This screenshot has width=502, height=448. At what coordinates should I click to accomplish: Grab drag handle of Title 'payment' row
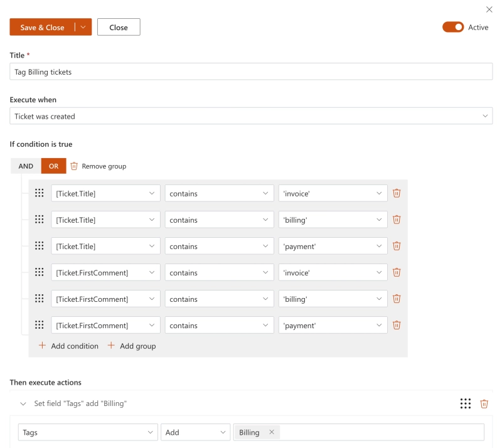click(39, 245)
